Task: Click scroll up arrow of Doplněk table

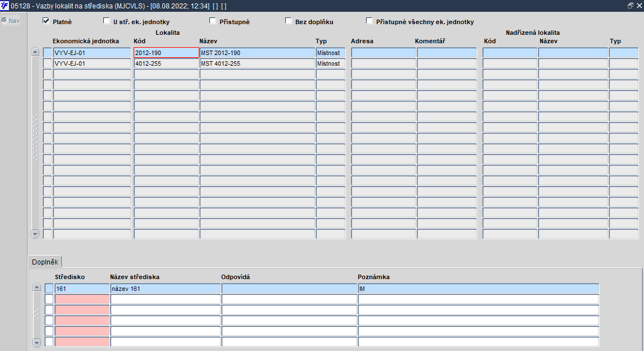Action: coord(36,288)
